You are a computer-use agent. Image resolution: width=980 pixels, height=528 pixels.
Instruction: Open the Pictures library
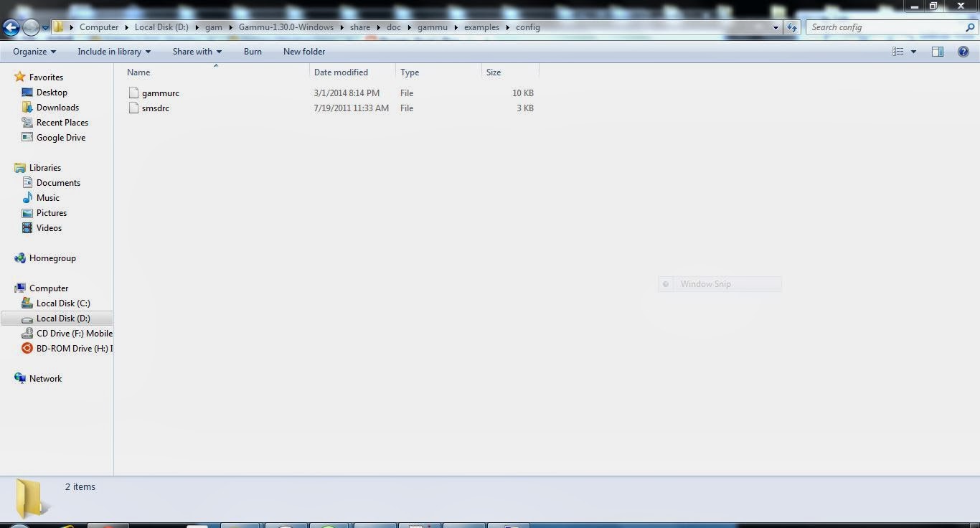click(x=52, y=213)
